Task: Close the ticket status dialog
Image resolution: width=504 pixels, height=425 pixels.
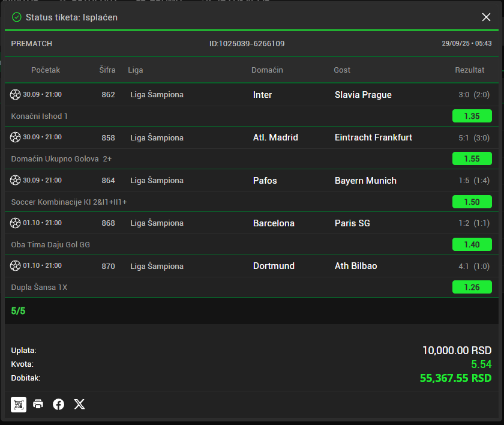Action: pos(486,17)
